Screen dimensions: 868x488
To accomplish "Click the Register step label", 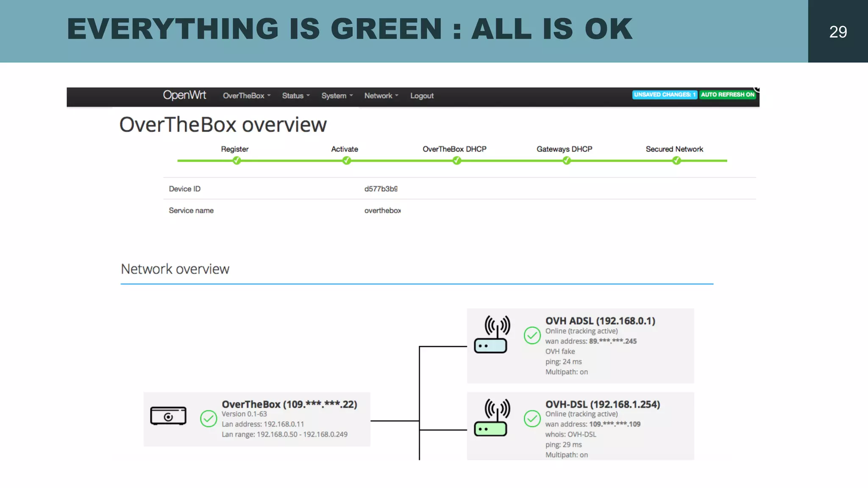I will (x=234, y=149).
